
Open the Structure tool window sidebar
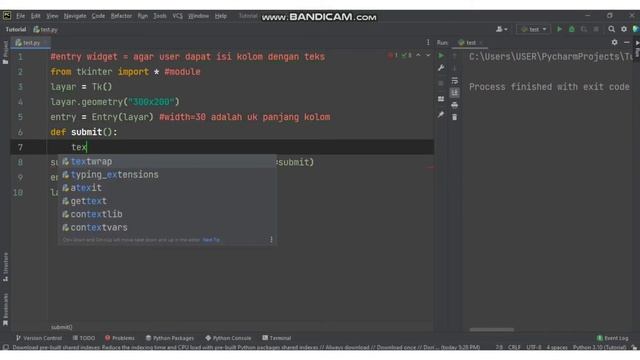pos(5,267)
